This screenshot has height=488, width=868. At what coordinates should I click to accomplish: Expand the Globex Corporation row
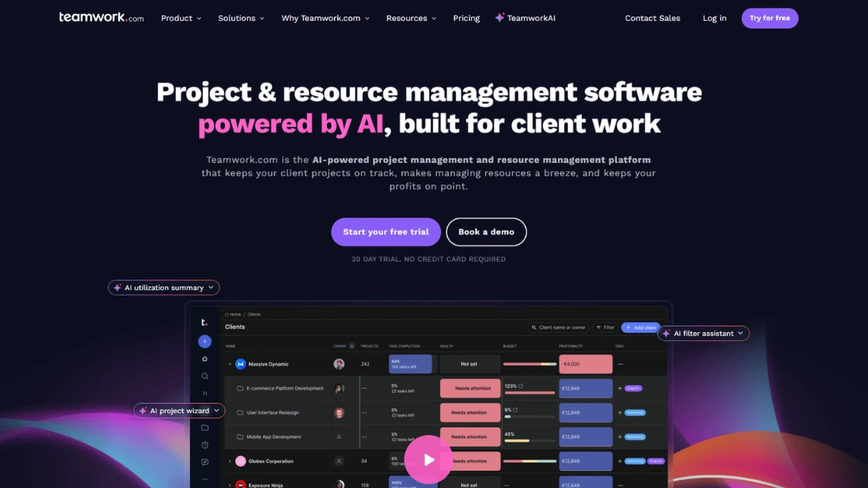click(230, 461)
